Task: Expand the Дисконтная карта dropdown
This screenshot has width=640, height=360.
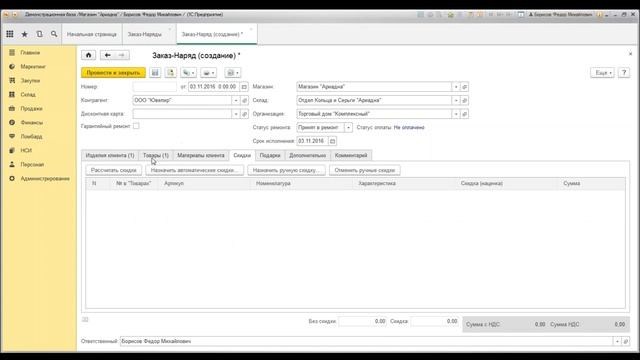Action: [236, 114]
